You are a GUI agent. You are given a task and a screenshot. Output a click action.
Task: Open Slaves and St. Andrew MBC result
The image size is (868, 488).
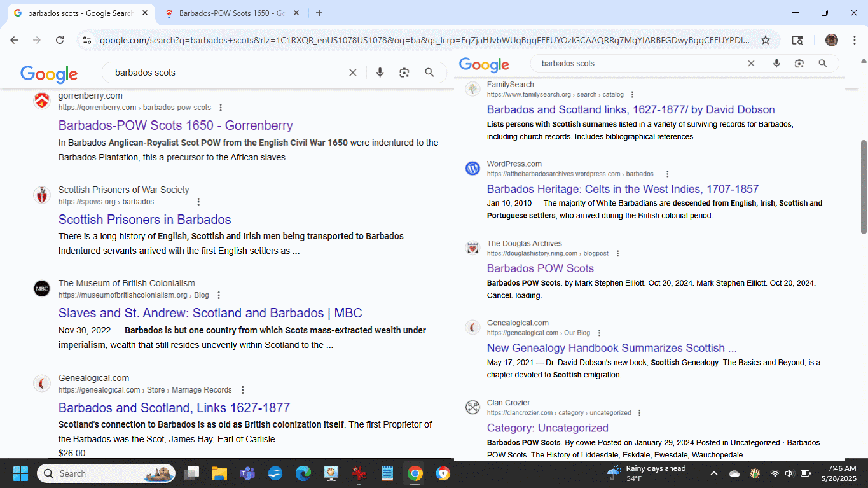tap(210, 313)
